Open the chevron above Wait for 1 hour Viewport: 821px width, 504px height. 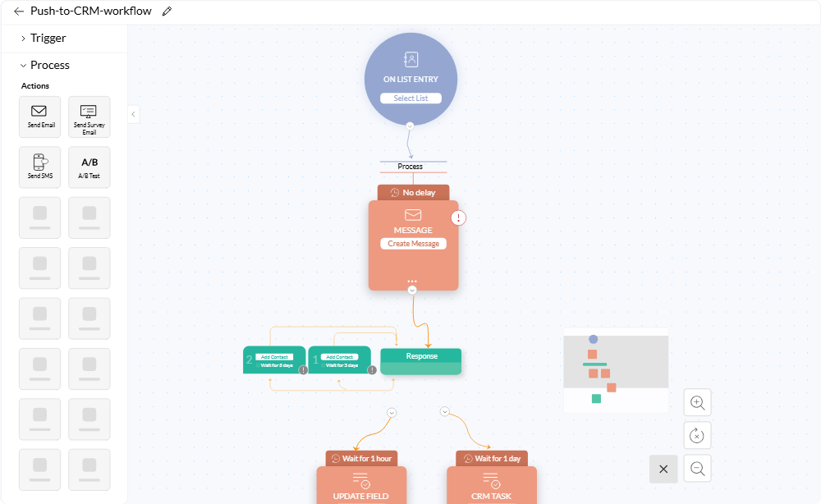coord(391,412)
